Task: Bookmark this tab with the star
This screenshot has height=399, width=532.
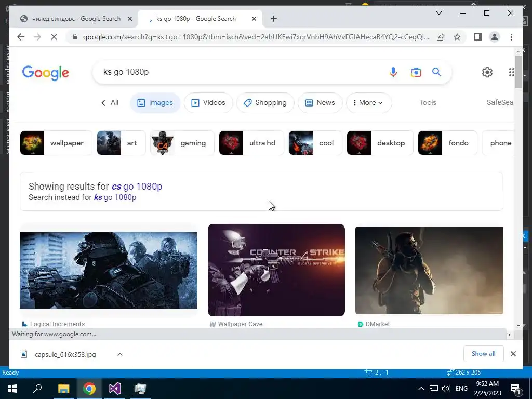Action: click(457, 37)
